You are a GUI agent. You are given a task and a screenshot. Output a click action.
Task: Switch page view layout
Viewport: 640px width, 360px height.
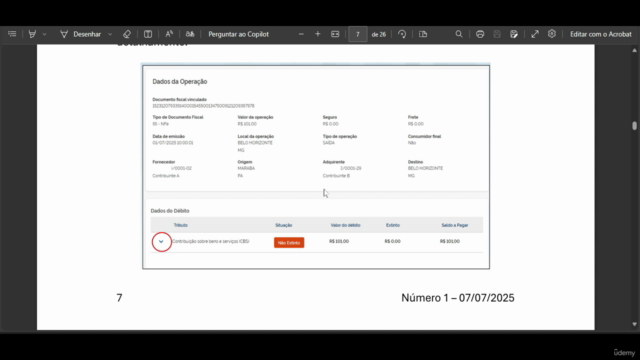[423, 34]
